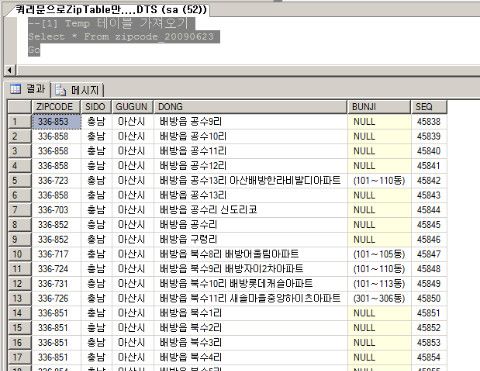Screen dimensions: 480x371
Task: Click SEQ cell 45854
Action: [429, 357]
